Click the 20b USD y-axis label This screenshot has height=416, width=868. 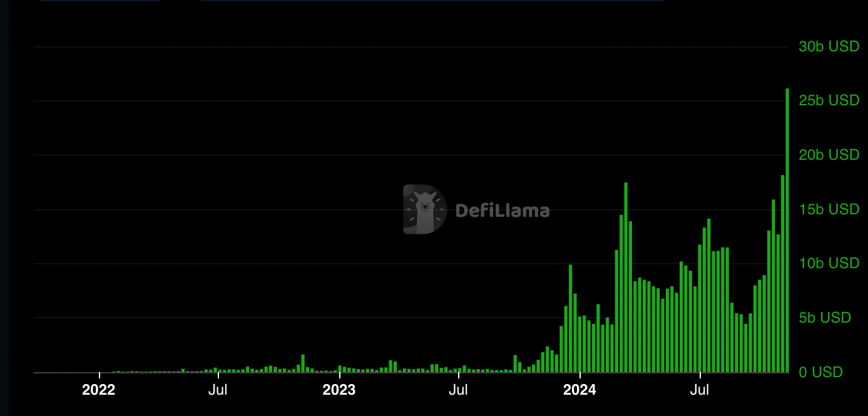(x=829, y=155)
